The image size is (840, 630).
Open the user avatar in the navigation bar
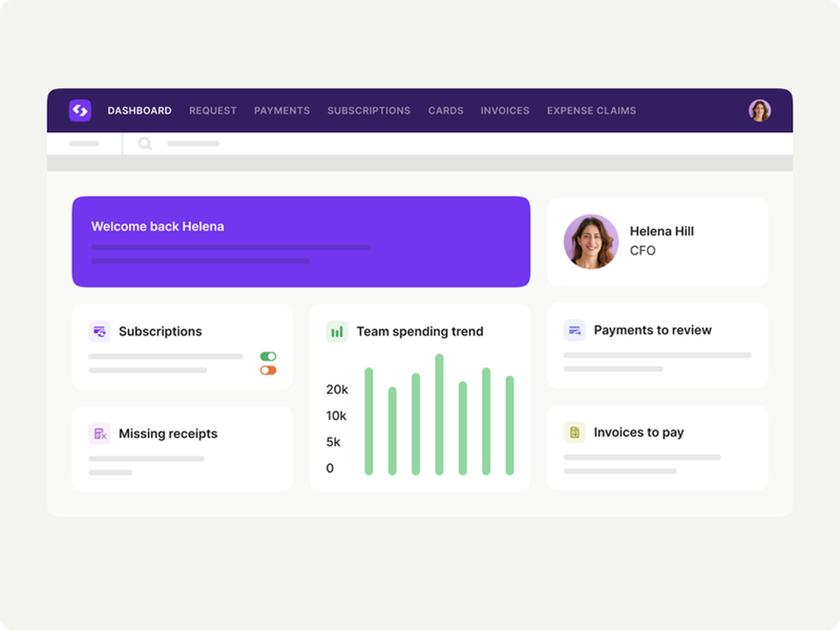[759, 110]
